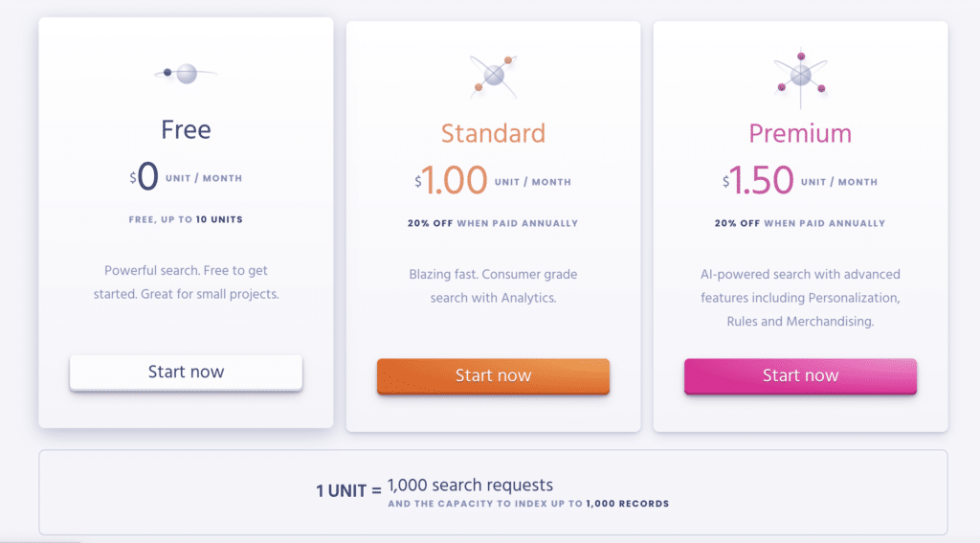
Task: Click the pink Premium Start now button
Action: point(801,376)
